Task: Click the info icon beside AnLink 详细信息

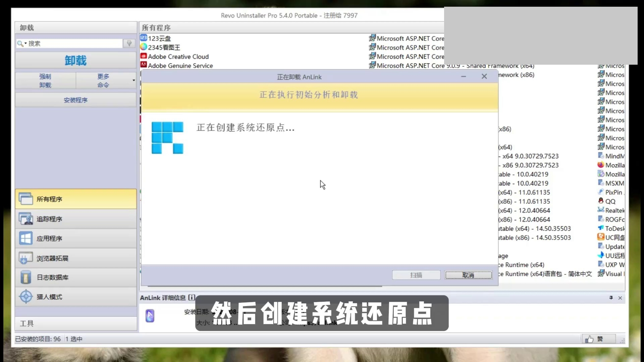Action: [191, 298]
